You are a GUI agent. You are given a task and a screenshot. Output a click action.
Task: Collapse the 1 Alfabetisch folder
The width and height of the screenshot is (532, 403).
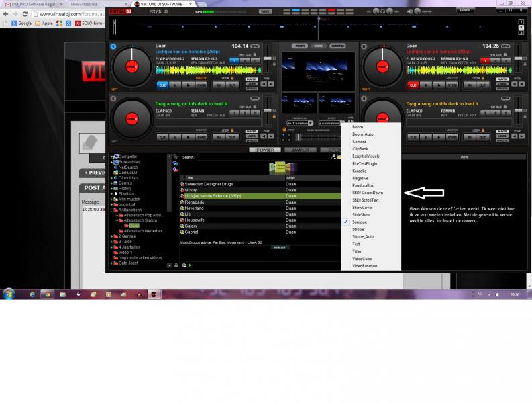tap(111, 210)
